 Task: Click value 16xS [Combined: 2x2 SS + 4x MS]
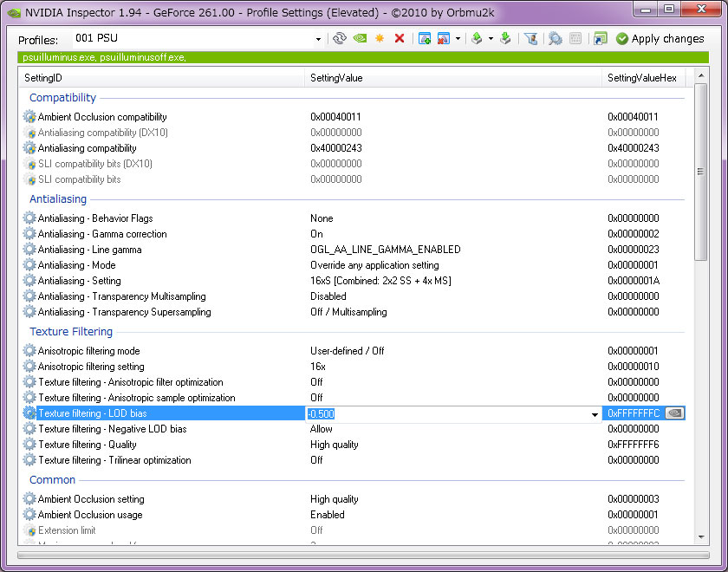[x=380, y=281]
